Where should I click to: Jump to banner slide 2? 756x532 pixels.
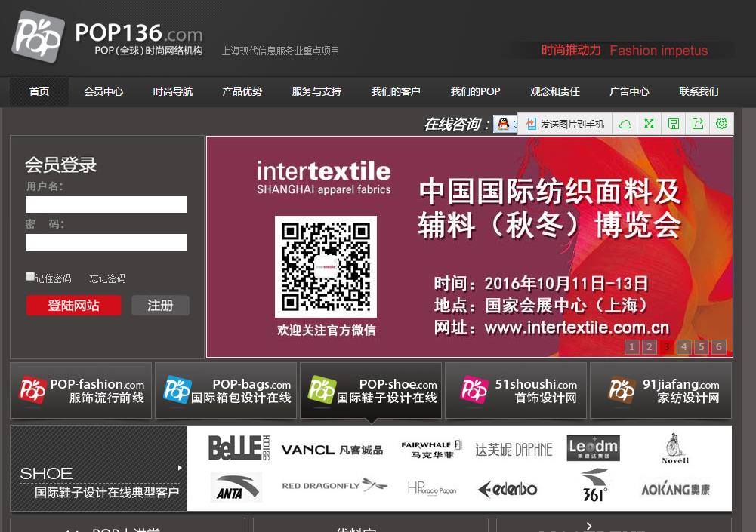650,346
